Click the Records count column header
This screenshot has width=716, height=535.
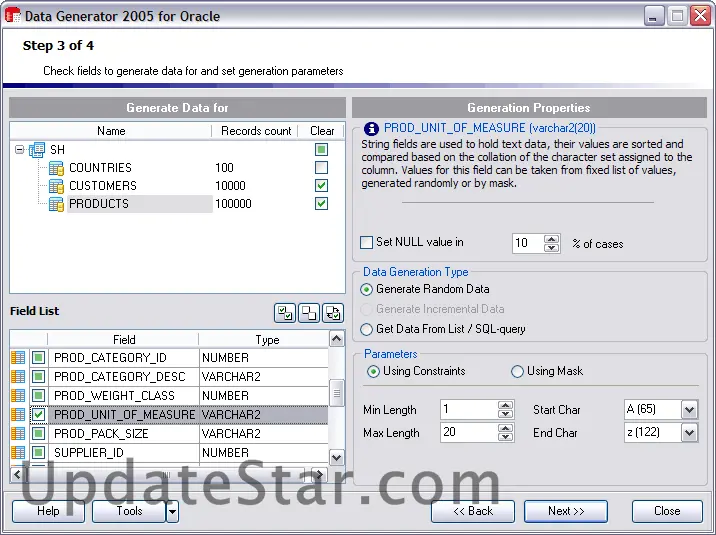point(256,131)
